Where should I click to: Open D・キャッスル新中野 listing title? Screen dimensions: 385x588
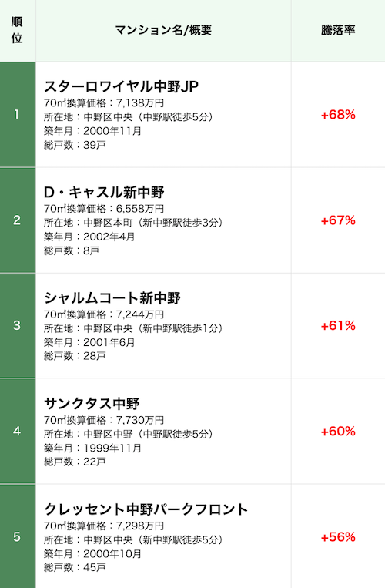(104, 192)
